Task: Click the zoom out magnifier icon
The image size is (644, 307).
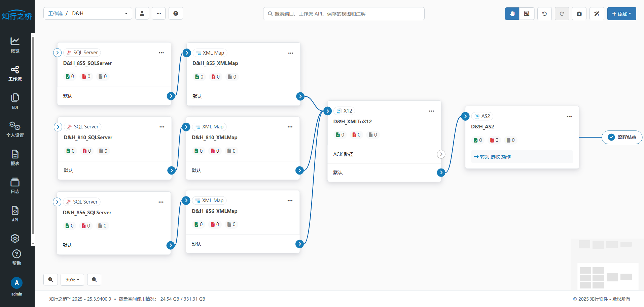Action: (x=94, y=279)
